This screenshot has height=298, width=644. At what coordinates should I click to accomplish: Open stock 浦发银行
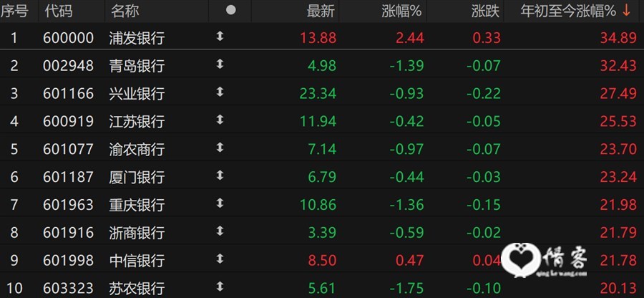(137, 38)
